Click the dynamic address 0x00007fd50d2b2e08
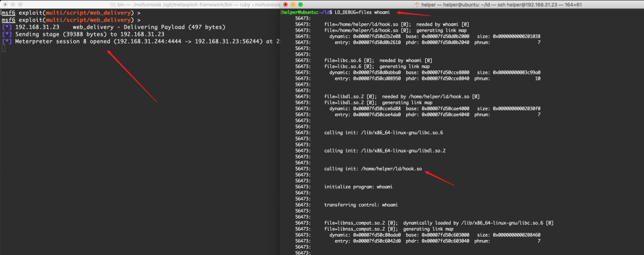Viewport: 644px width, 255px height. 376,36
